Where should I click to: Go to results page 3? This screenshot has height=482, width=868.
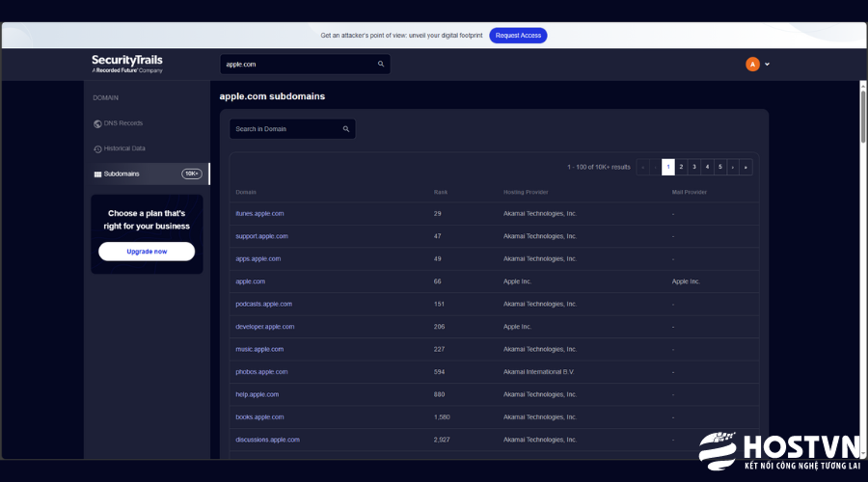[694, 167]
